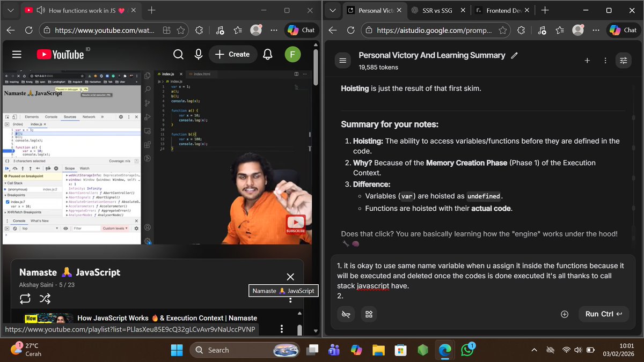Open the AI Studio navigation menu

(343, 61)
